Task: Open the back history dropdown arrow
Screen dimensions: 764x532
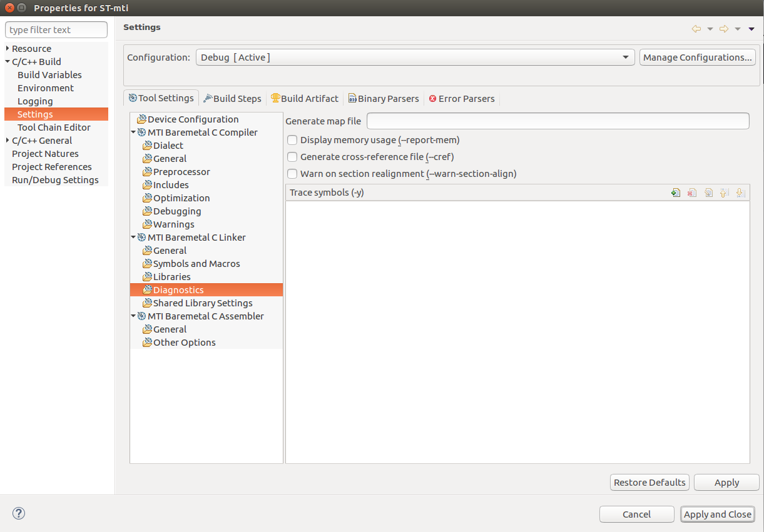Action: tap(710, 29)
